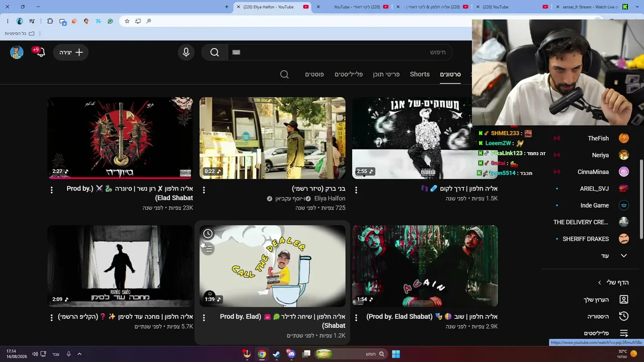Open options menu for the 2:09 silhouette video
The image size is (644, 362).
51,318
